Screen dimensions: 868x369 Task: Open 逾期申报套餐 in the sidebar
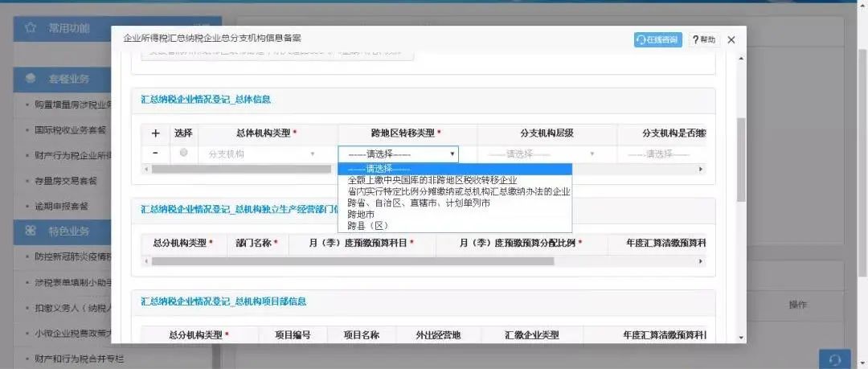pos(61,206)
